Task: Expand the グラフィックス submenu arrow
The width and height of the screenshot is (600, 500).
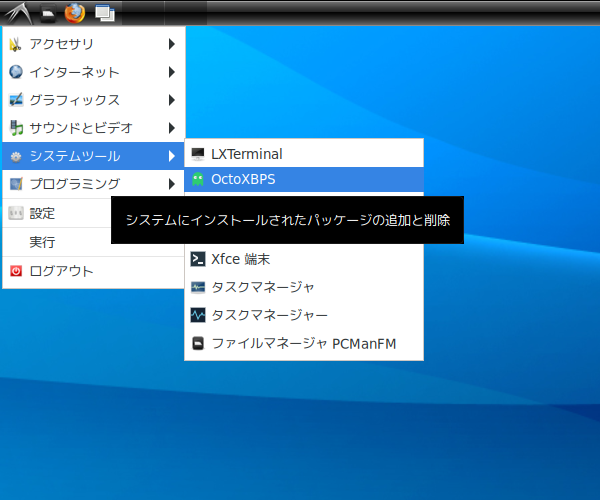Action: coord(172,100)
